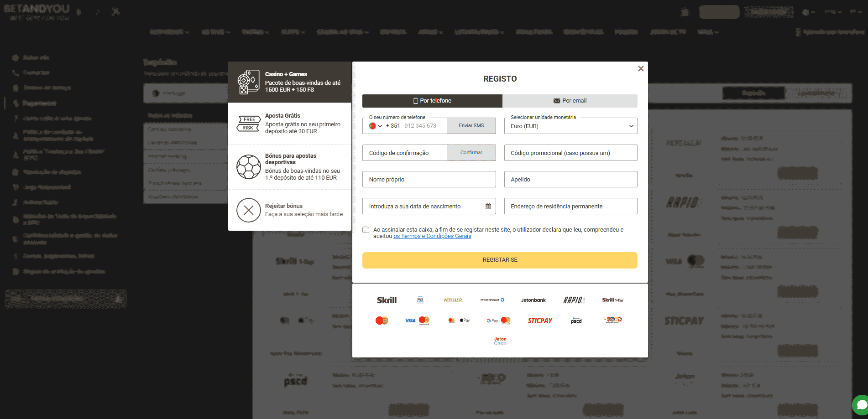Click the Jetonbank payment logo

[x=533, y=300]
